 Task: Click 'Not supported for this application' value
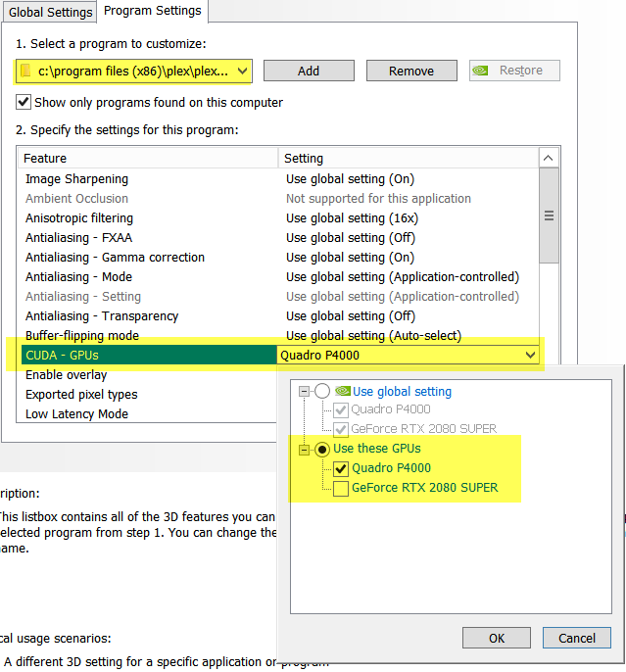378,199
